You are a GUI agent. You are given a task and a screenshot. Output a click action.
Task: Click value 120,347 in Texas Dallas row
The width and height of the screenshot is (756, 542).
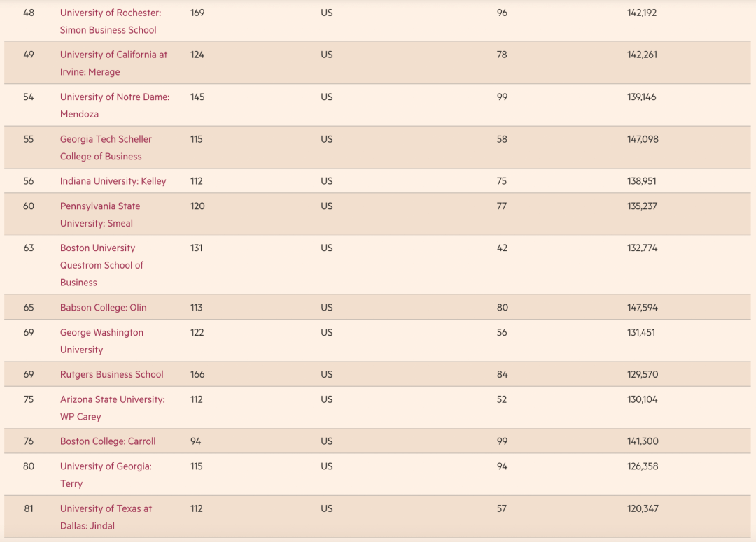tap(642, 508)
